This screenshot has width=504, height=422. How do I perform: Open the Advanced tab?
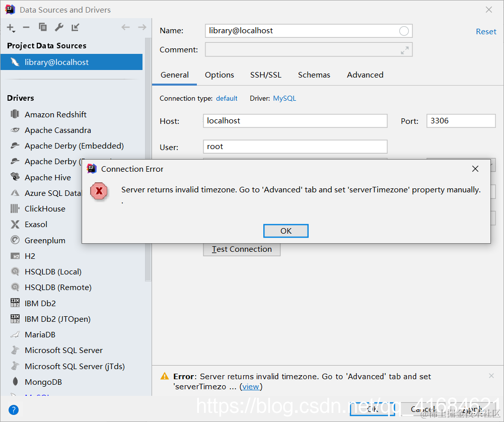click(x=365, y=75)
